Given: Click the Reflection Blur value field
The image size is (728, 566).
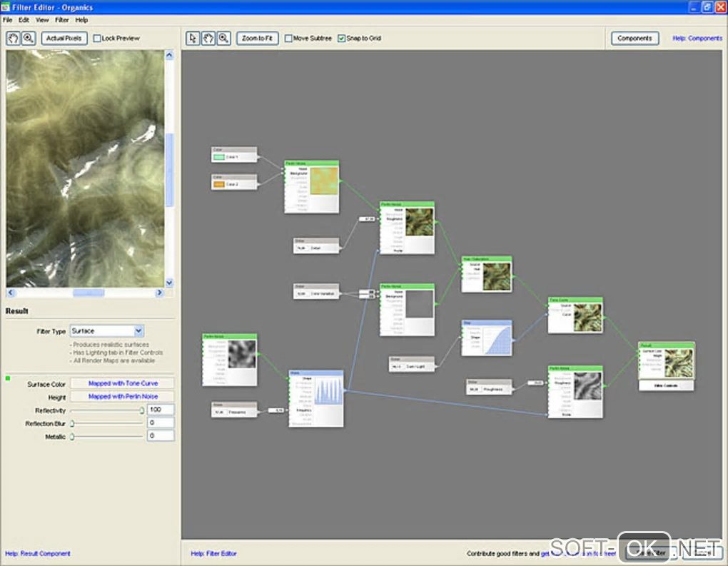Looking at the screenshot, I should coord(161,423).
